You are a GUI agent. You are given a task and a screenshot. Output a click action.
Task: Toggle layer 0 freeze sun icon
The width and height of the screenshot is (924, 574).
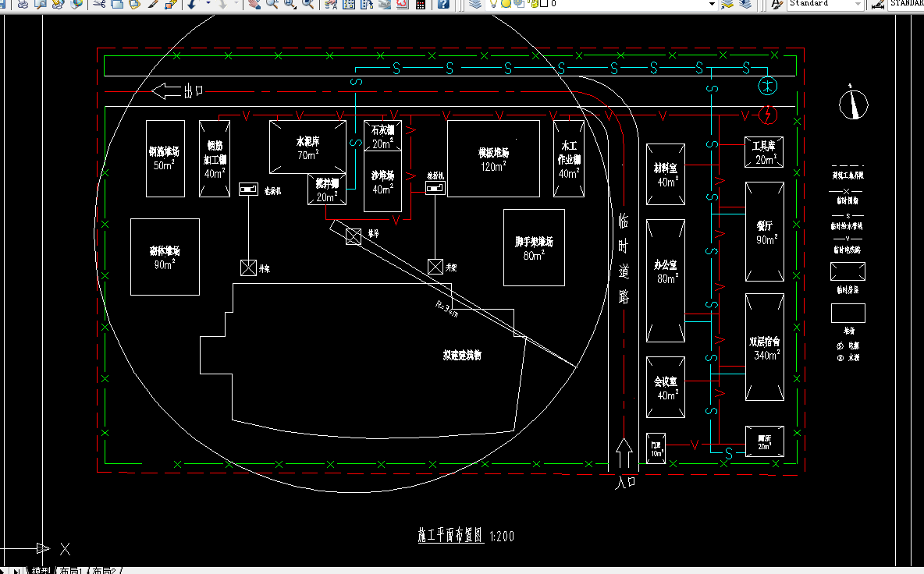click(x=506, y=4)
